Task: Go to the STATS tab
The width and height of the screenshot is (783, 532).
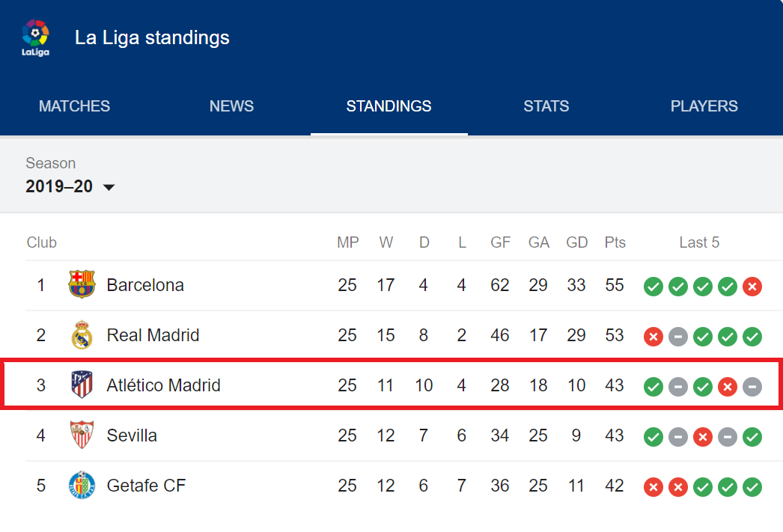Action: pos(546,106)
